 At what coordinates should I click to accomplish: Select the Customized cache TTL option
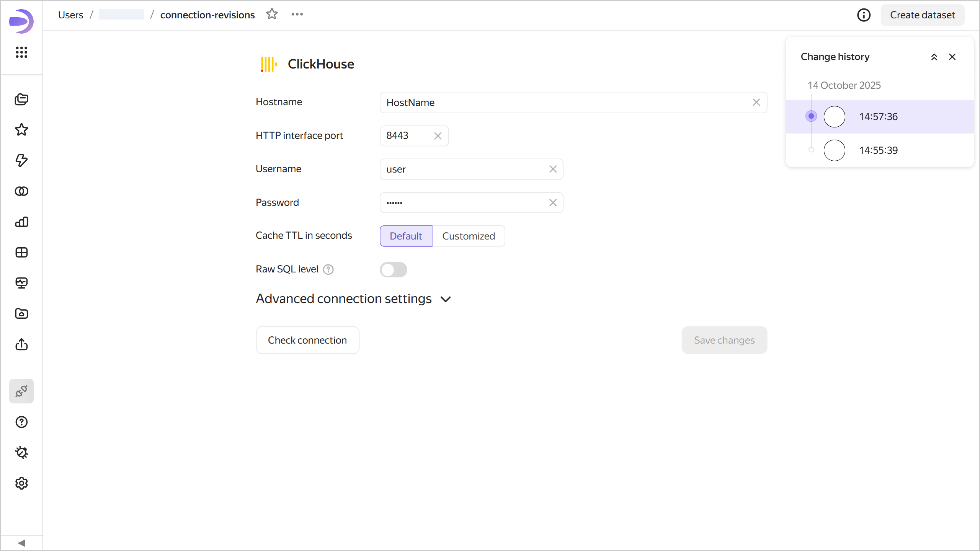point(468,236)
